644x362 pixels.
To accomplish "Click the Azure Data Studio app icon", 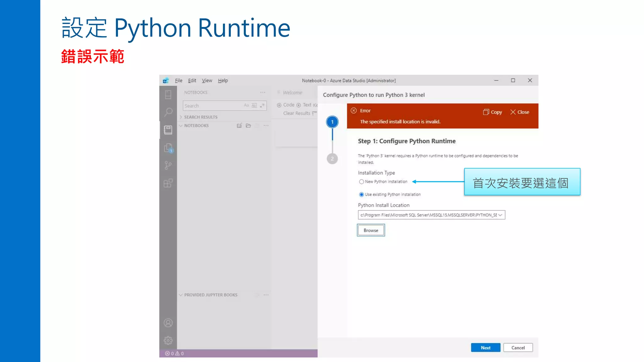I will [x=166, y=80].
